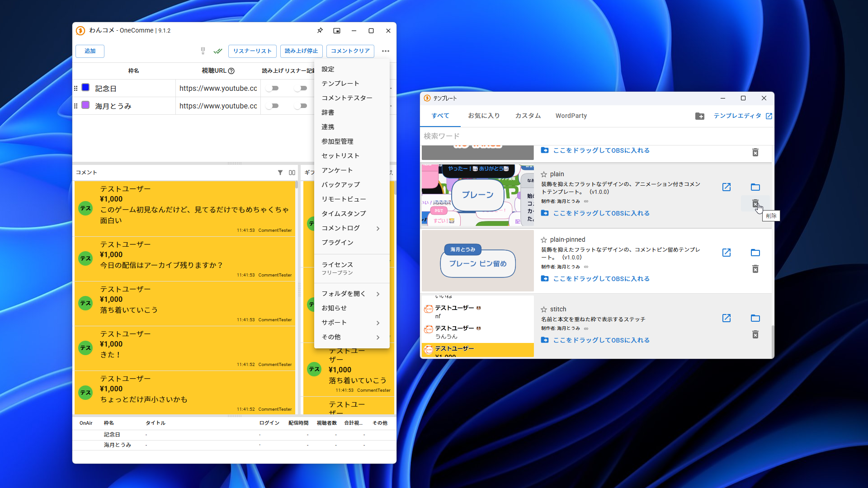Viewport: 868px width, 488px height.
Task: Click blue color swatch for 記念日
Action: click(x=85, y=88)
